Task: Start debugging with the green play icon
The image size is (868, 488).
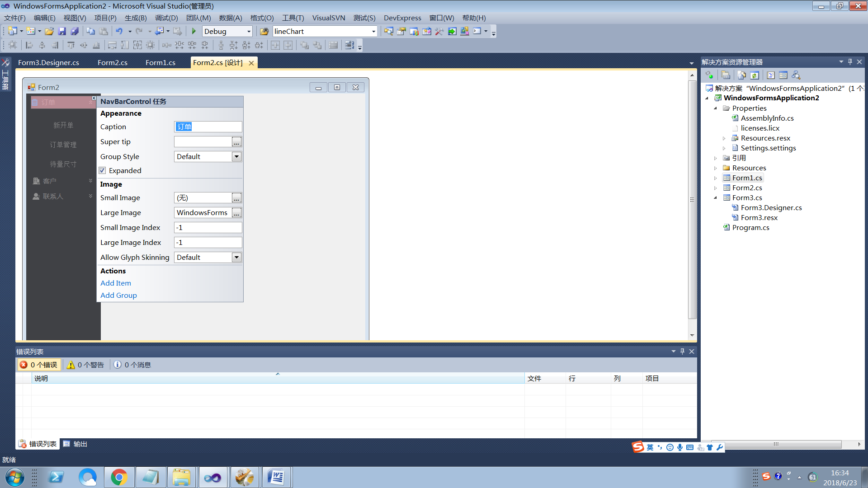Action: [x=194, y=31]
